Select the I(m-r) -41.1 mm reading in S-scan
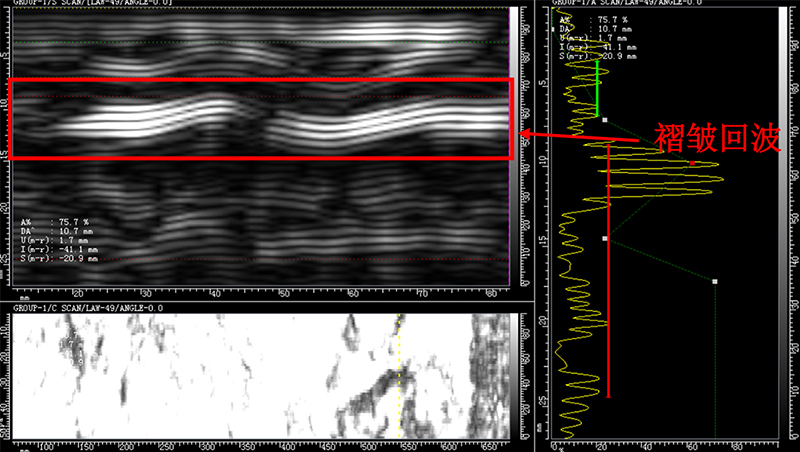 click(59, 249)
